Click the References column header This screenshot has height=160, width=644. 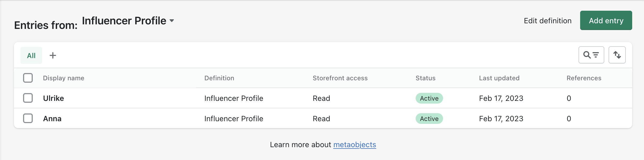[584, 78]
